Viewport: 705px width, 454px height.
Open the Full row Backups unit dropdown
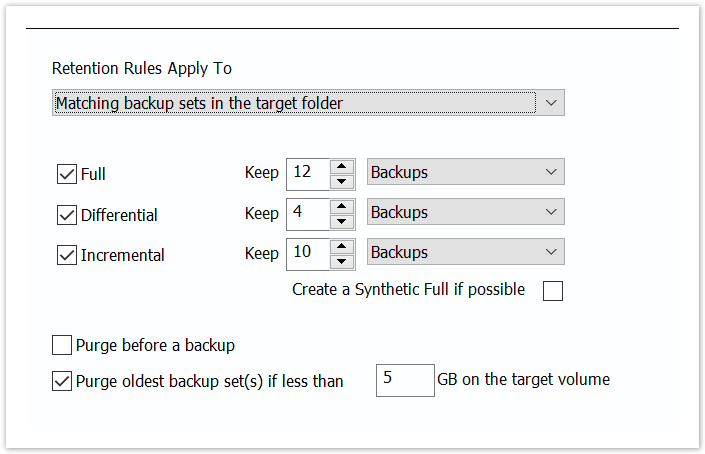[465, 172]
